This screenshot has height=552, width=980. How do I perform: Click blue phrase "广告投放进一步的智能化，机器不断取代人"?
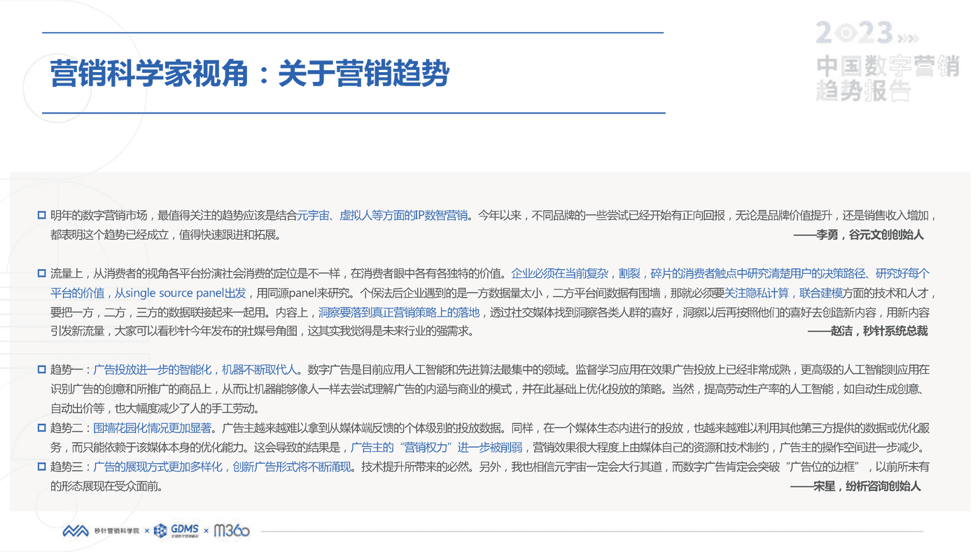195,368
